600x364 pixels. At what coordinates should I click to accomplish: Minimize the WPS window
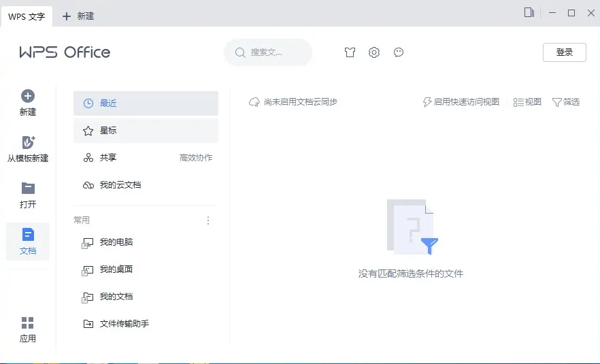(552, 13)
